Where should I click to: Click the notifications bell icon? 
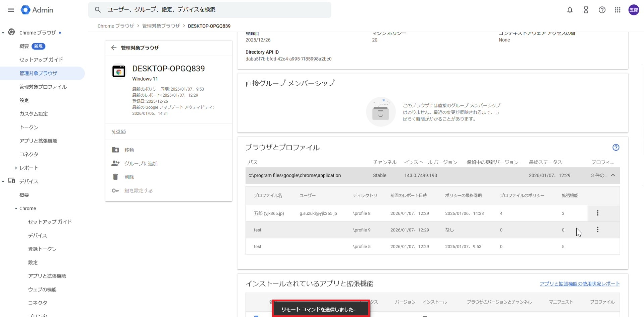[x=570, y=10]
